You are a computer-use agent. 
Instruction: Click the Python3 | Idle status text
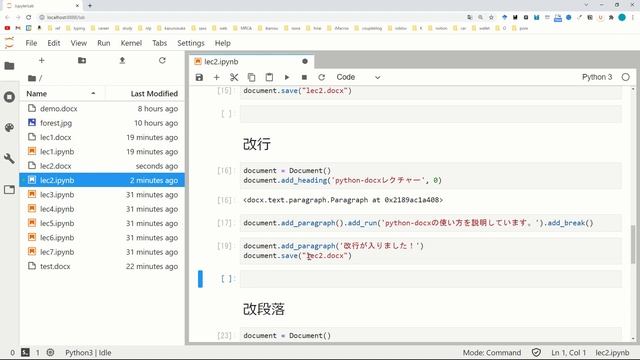tap(88, 352)
